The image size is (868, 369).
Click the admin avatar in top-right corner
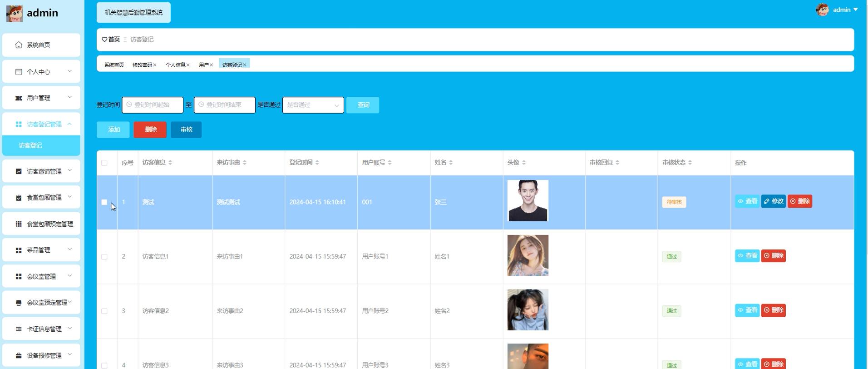click(x=822, y=10)
